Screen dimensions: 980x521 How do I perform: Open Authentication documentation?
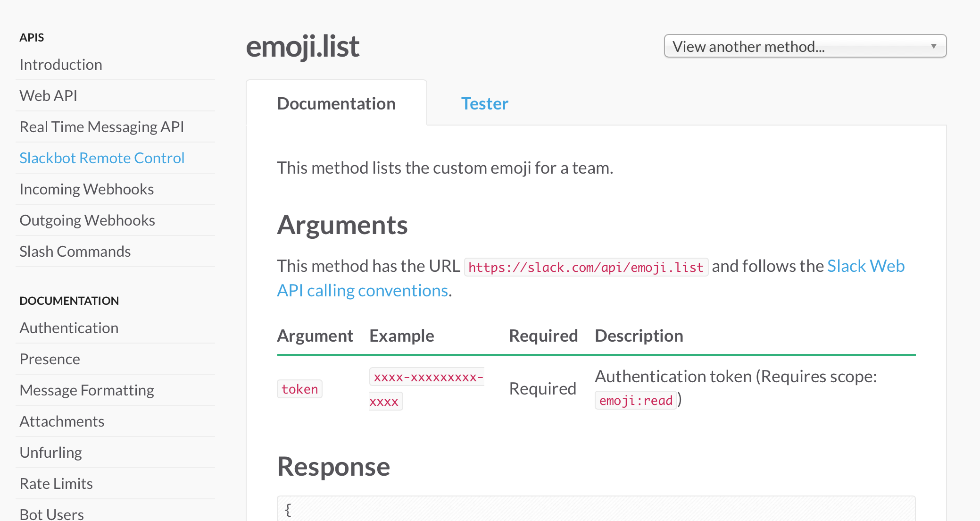click(69, 328)
